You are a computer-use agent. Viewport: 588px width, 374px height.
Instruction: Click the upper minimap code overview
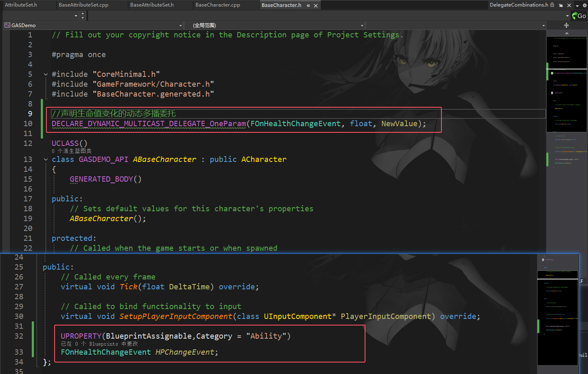(x=567, y=84)
